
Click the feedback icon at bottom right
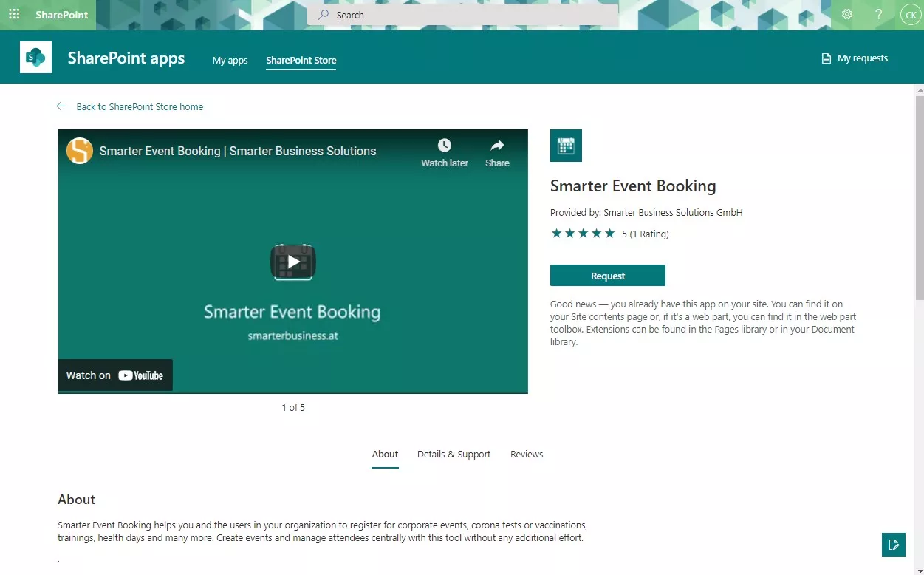click(x=894, y=545)
